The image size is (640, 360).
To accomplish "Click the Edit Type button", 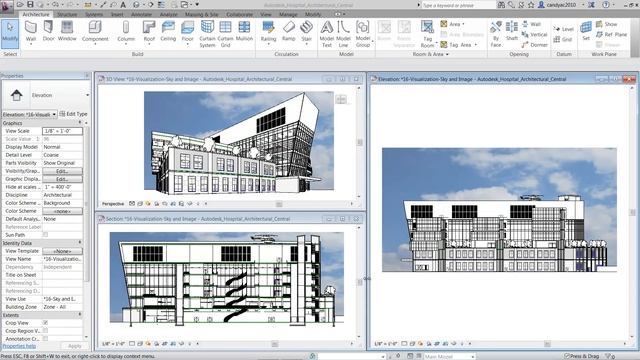I will pos(73,114).
